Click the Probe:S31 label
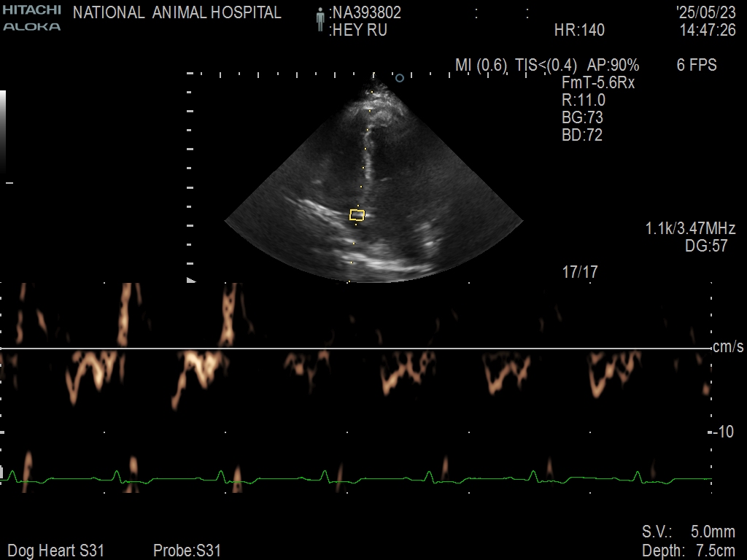The height and width of the screenshot is (560, 747). coord(187,551)
